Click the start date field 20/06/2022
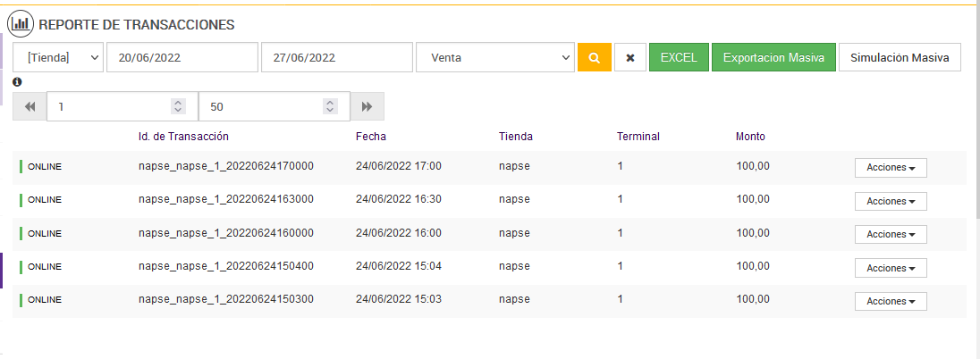Viewport: 980px width, 359px height. (x=182, y=57)
